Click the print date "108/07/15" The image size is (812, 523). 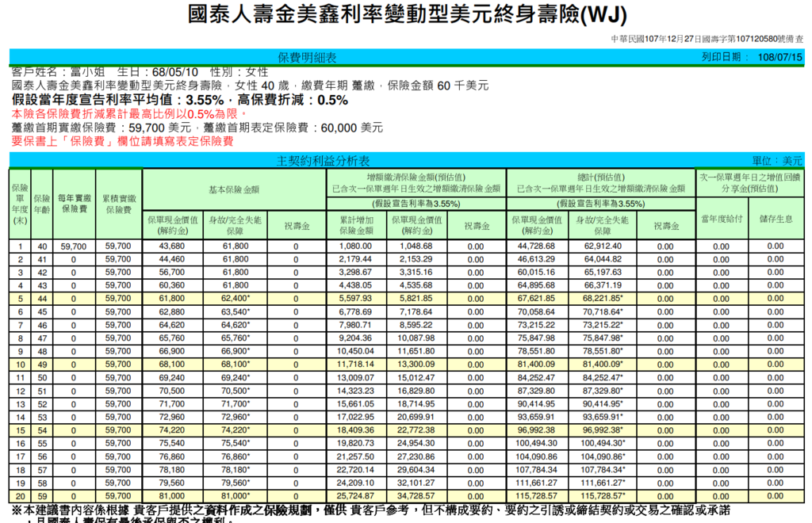click(780, 57)
